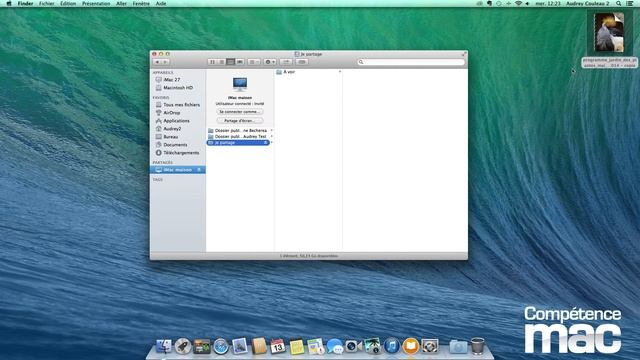Viewport: 640px width, 360px height.
Task: Open the Finder menu
Action: point(25,3)
